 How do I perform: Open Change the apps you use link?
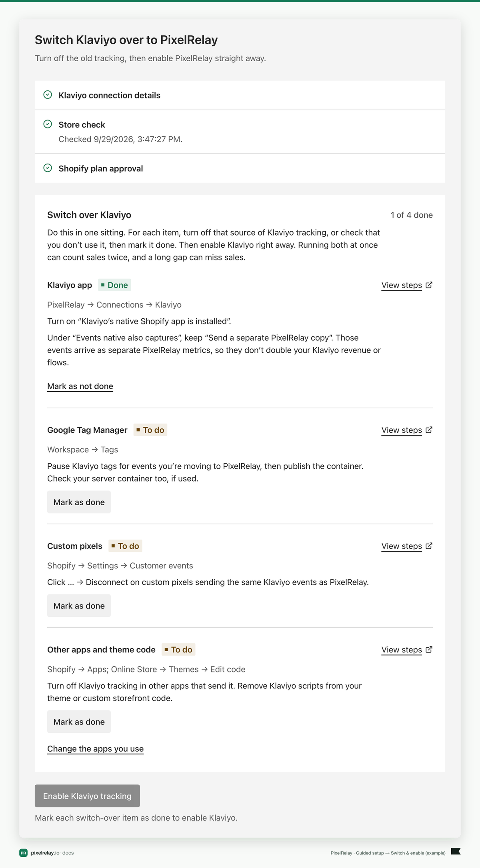pyautogui.click(x=95, y=749)
